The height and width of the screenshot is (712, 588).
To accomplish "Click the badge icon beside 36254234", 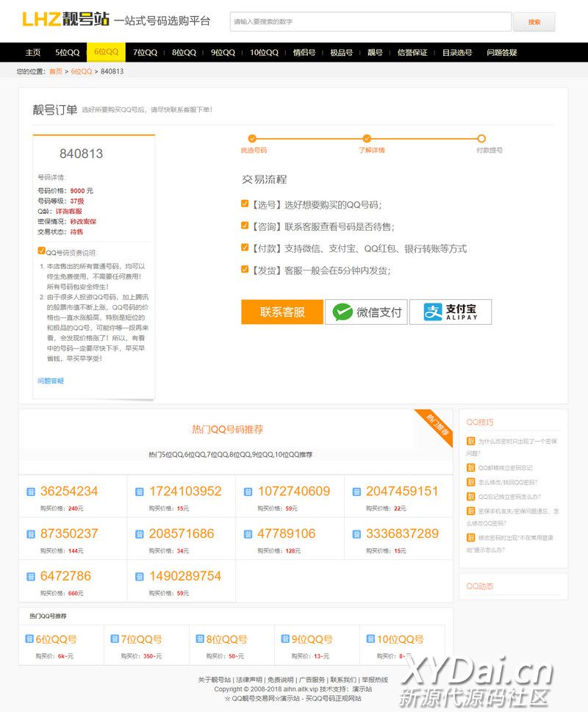I will [31, 492].
